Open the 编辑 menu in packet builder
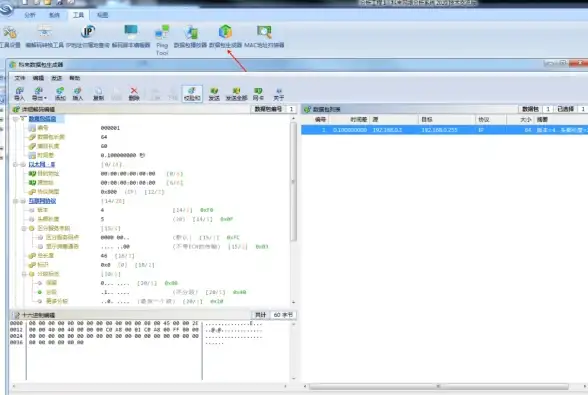The image size is (588, 395). click(x=38, y=78)
